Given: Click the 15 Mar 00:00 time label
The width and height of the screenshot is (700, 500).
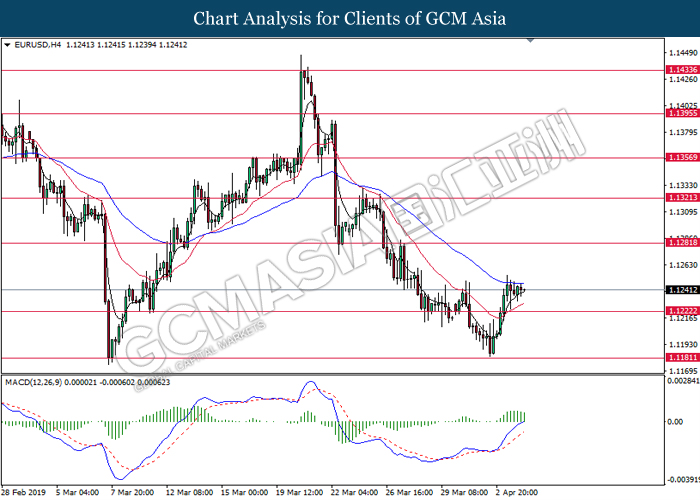Looking at the screenshot, I should [x=245, y=492].
